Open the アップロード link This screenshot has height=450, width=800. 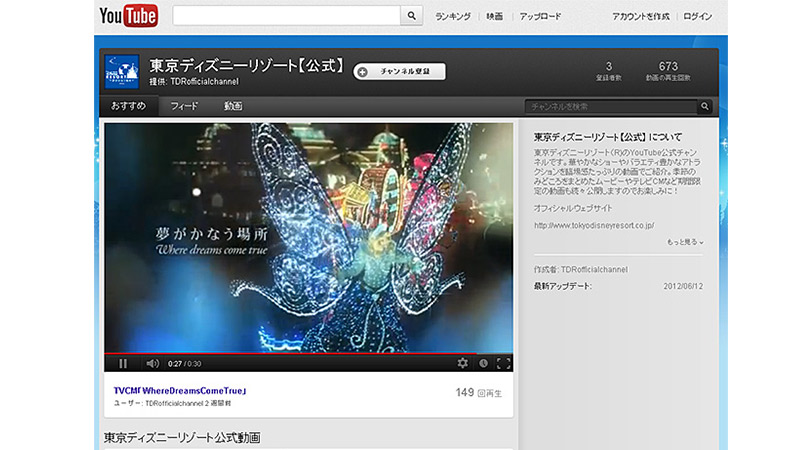tap(540, 16)
